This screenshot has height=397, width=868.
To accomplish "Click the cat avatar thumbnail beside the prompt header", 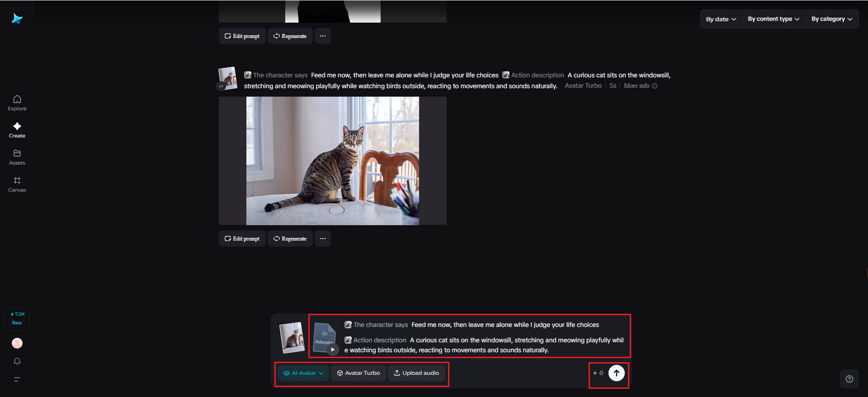I will tap(227, 79).
